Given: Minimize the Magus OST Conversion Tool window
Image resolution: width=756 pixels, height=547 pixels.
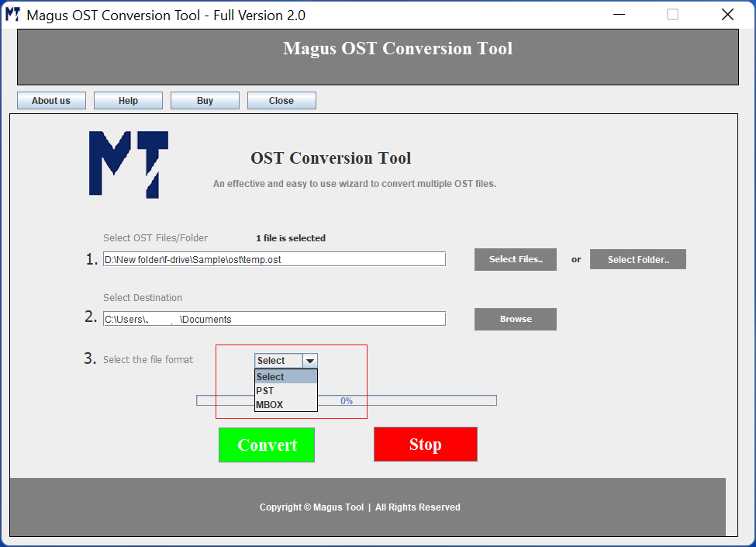Looking at the screenshot, I should [x=618, y=15].
